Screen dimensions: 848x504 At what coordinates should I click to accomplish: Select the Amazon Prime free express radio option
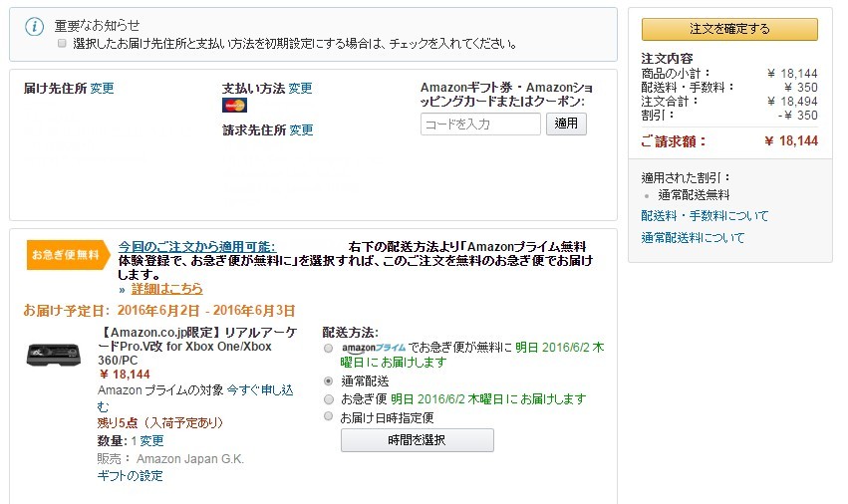329,349
